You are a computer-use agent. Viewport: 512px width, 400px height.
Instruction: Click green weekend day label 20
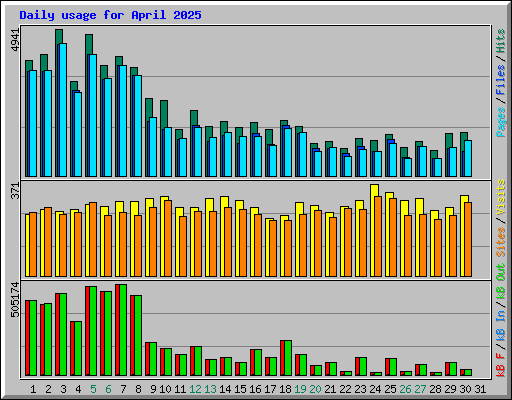(315, 389)
